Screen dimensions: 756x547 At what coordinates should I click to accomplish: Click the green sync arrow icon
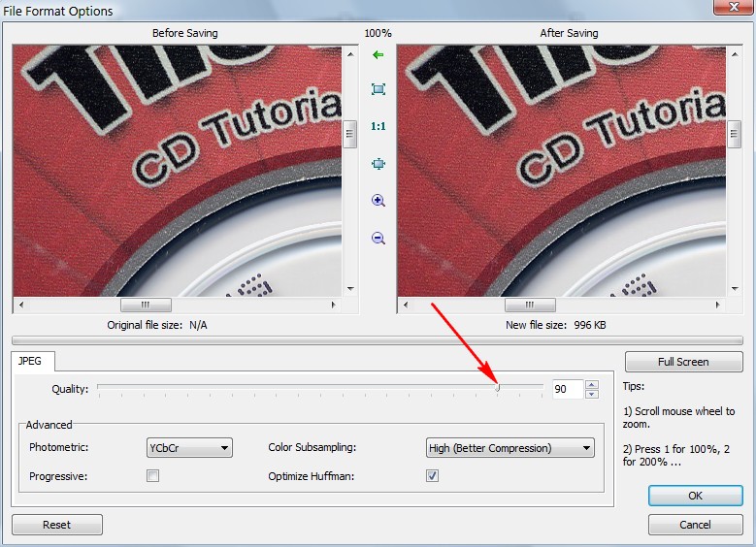tap(378, 55)
